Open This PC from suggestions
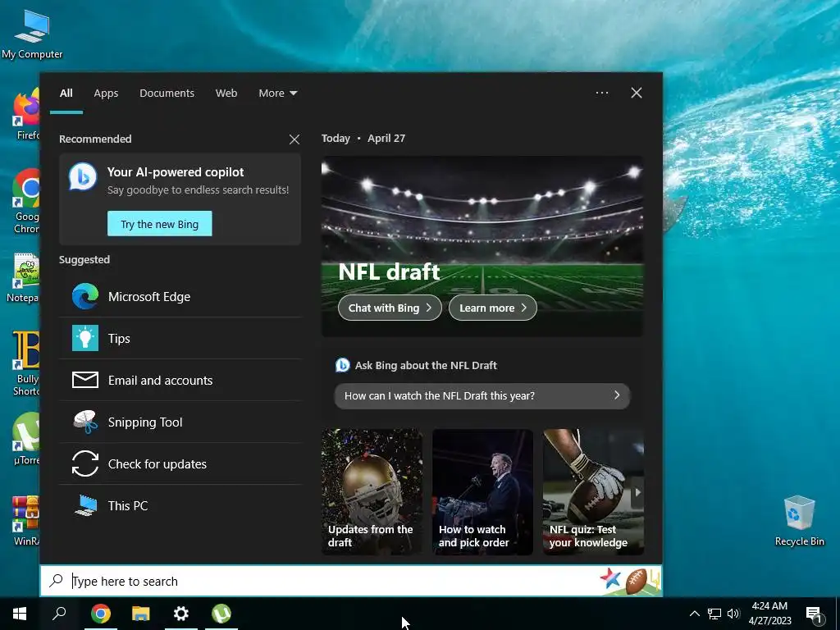The image size is (840, 630). 180,505
